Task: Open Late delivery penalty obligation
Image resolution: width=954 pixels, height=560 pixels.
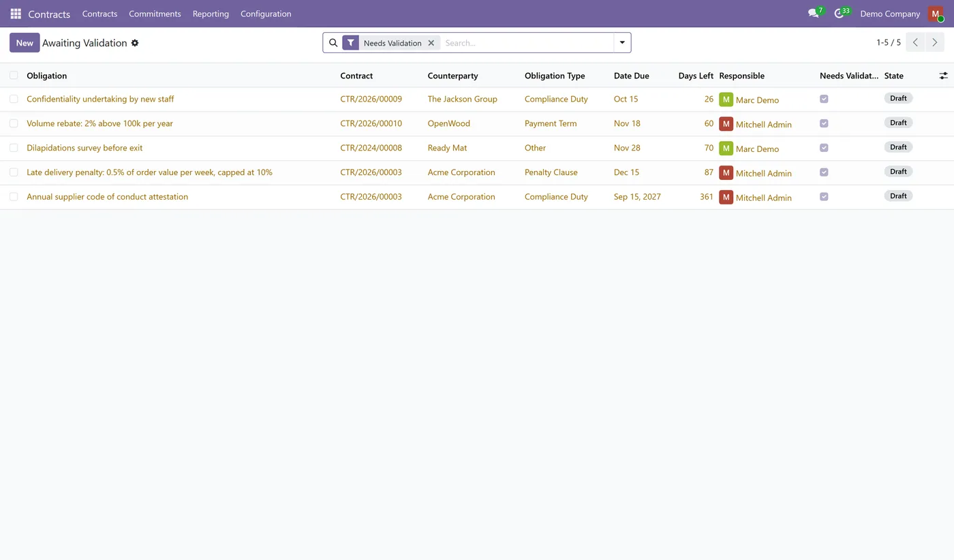Action: pyautogui.click(x=149, y=172)
